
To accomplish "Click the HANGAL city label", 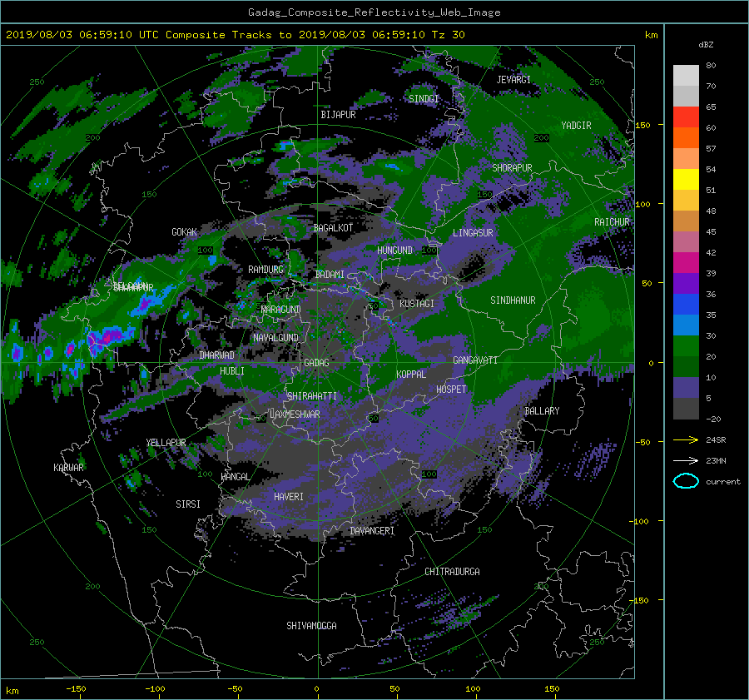I will coord(236,477).
